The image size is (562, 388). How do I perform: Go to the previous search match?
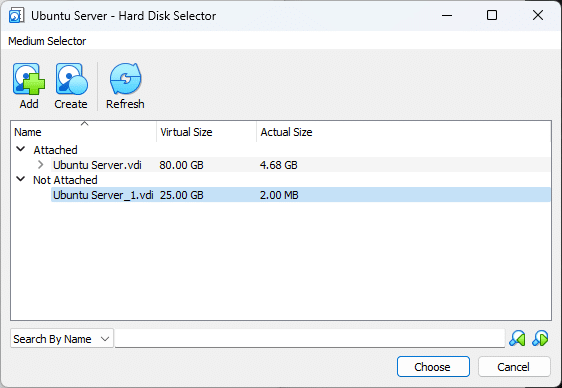(x=517, y=338)
